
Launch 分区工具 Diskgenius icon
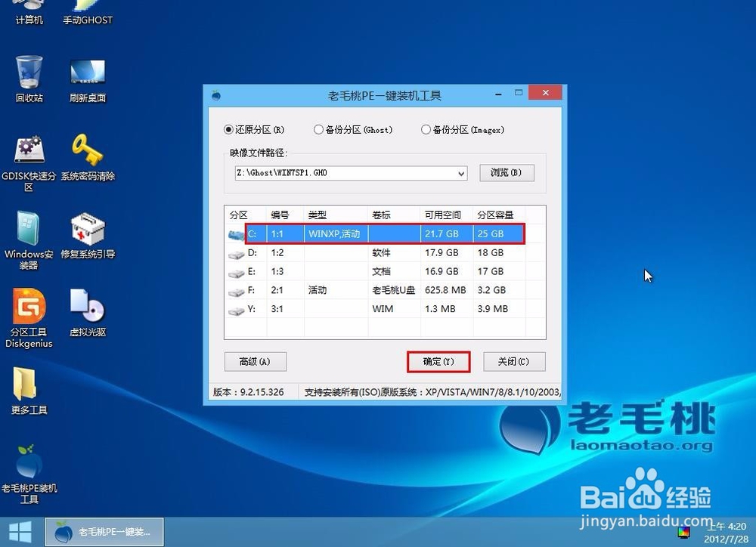(29, 318)
